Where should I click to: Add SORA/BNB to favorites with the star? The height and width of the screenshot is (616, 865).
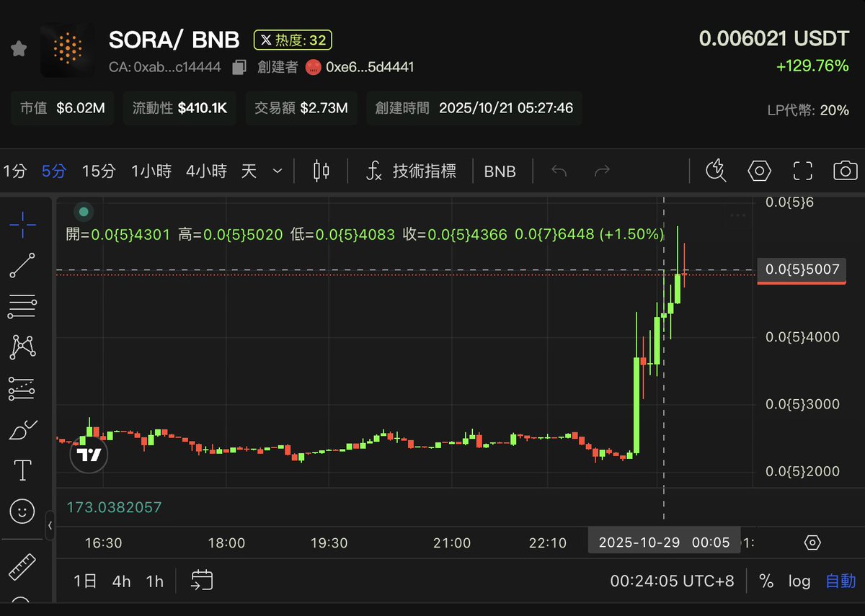pyautogui.click(x=19, y=49)
